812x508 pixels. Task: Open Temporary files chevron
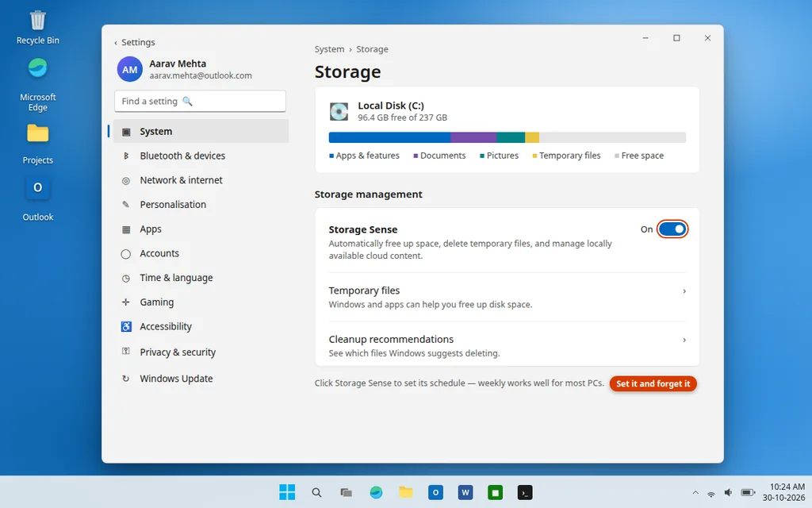tap(684, 291)
